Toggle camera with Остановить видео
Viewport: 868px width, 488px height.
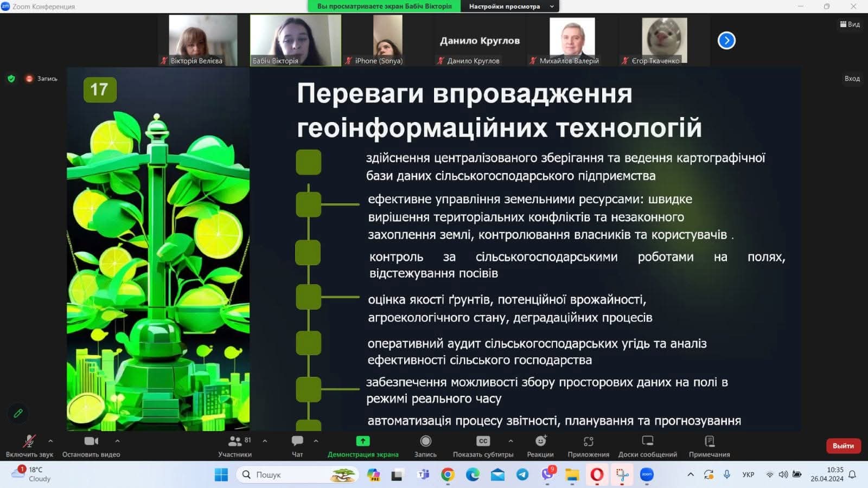coord(91,446)
